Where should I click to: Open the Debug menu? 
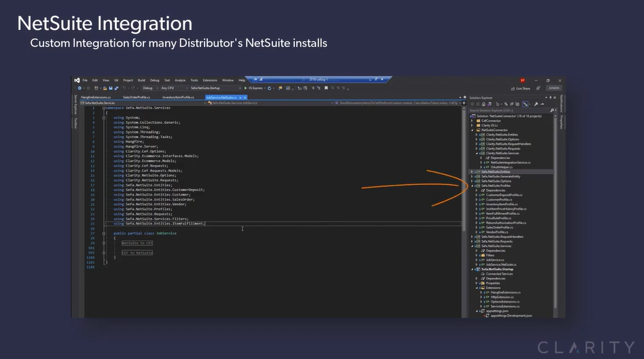pyautogui.click(x=154, y=80)
